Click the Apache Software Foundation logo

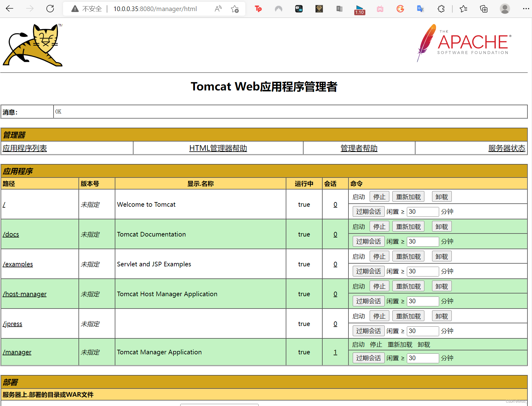pos(464,43)
